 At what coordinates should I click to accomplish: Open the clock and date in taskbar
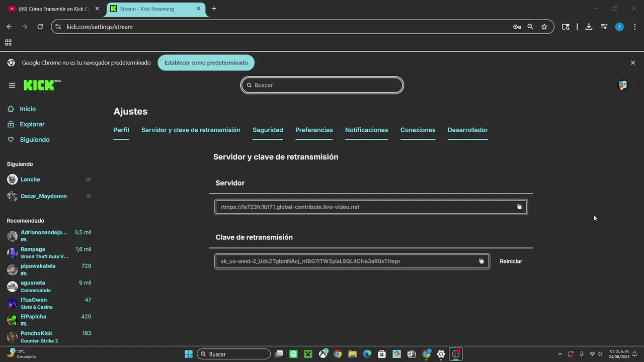click(x=619, y=354)
